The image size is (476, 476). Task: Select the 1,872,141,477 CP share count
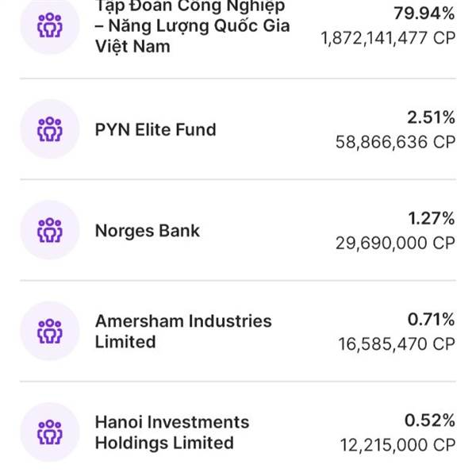coord(388,39)
